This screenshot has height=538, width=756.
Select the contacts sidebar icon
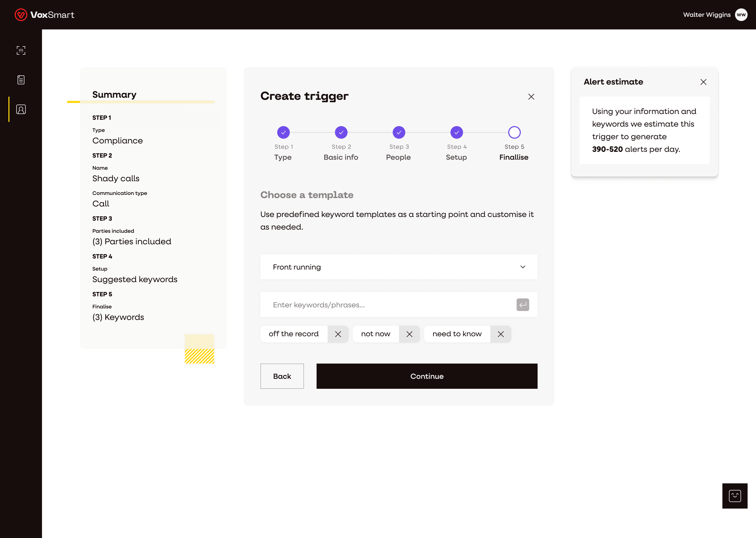coord(21,109)
